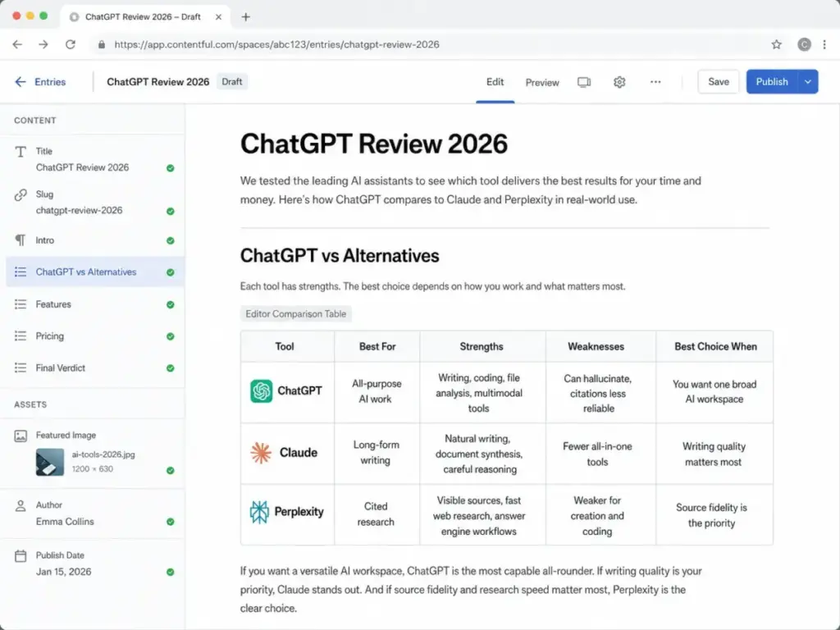
Task: Open more actions ellipsis menu
Action: [655, 82]
